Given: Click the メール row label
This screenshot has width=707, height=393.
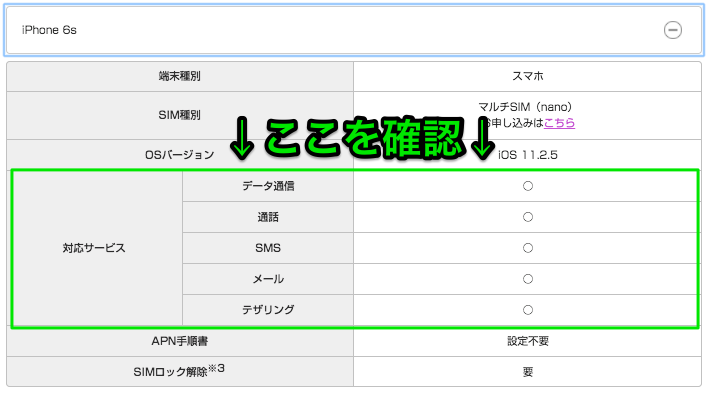Looking at the screenshot, I should 268,279.
